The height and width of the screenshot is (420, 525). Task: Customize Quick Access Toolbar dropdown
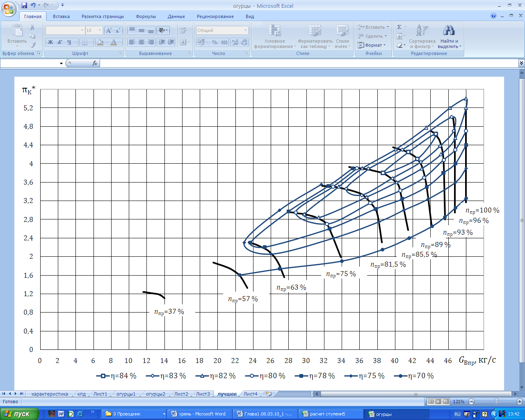tap(62, 6)
